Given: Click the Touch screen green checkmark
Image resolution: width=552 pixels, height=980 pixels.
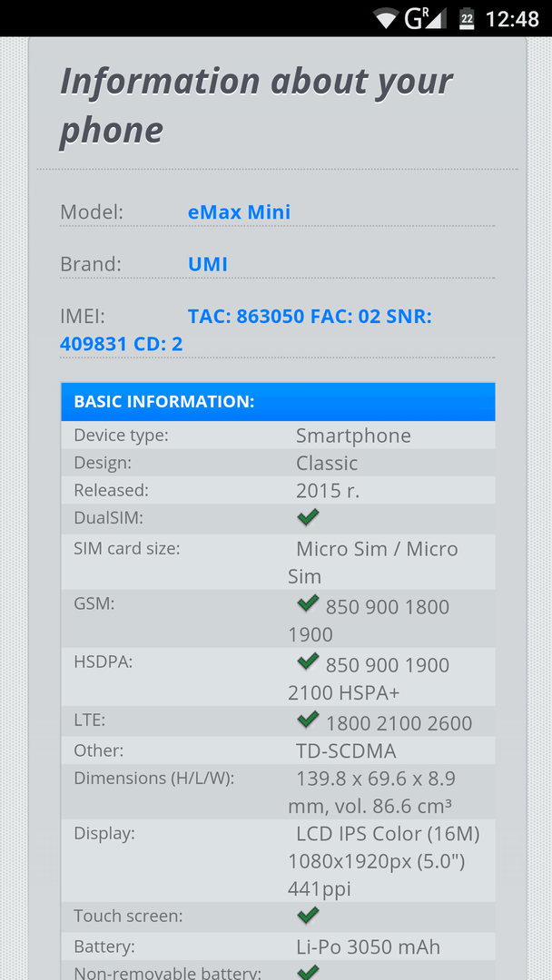Looking at the screenshot, I should (308, 916).
